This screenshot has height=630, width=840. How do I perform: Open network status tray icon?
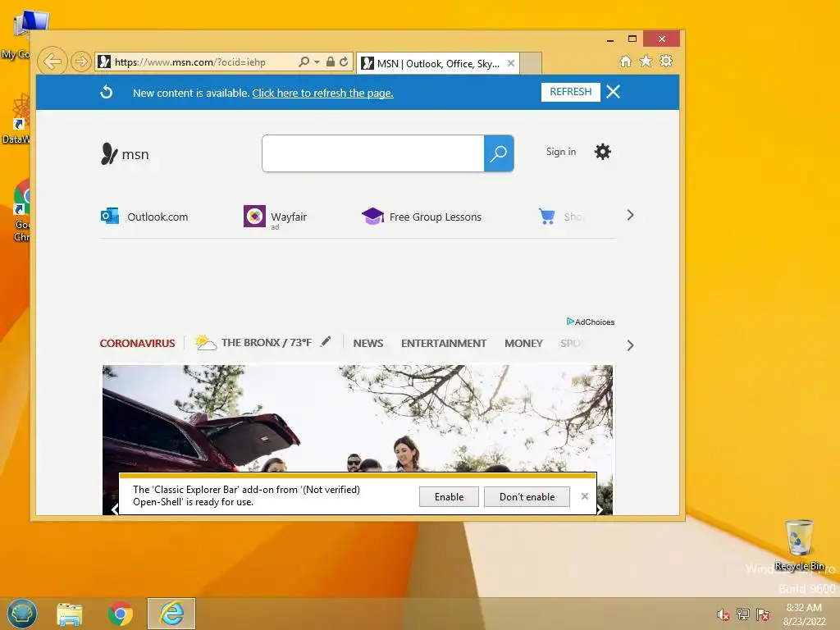point(743,614)
